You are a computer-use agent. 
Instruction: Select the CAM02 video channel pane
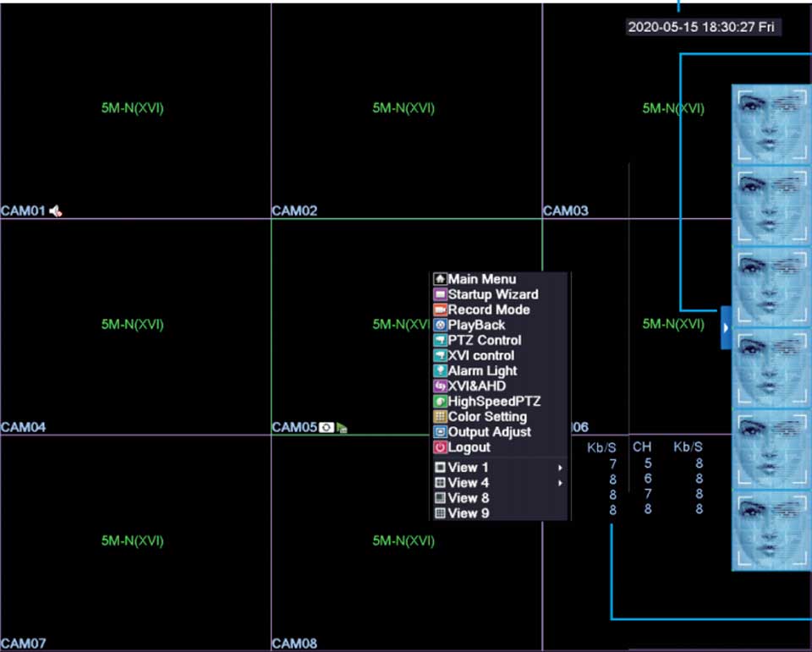(406, 110)
